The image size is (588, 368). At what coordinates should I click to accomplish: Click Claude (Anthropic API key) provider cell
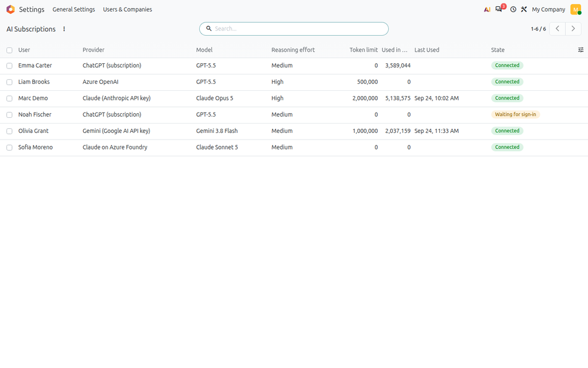pyautogui.click(x=117, y=98)
